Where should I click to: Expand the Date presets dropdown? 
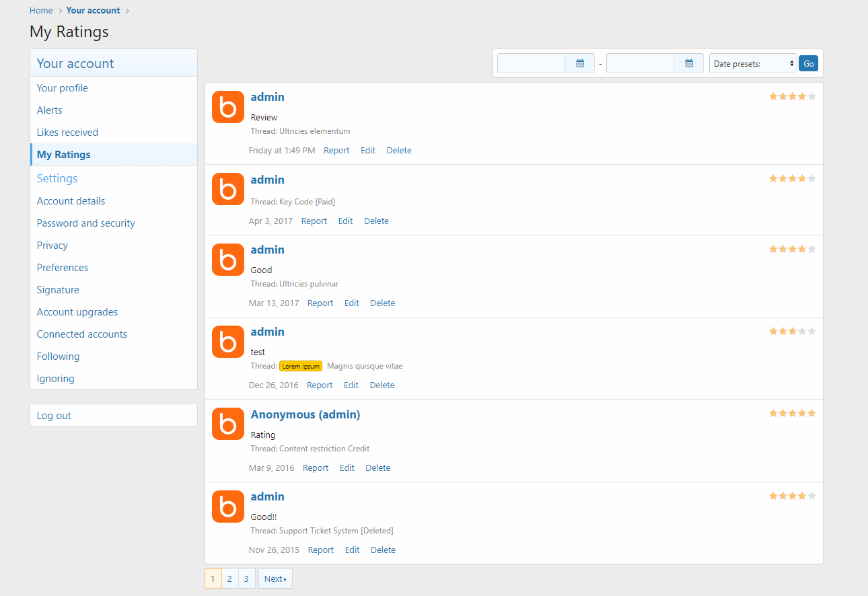coord(752,64)
